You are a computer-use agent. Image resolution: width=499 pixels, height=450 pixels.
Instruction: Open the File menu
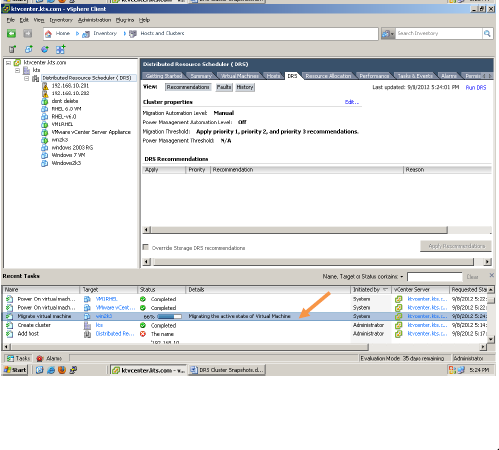11,20
